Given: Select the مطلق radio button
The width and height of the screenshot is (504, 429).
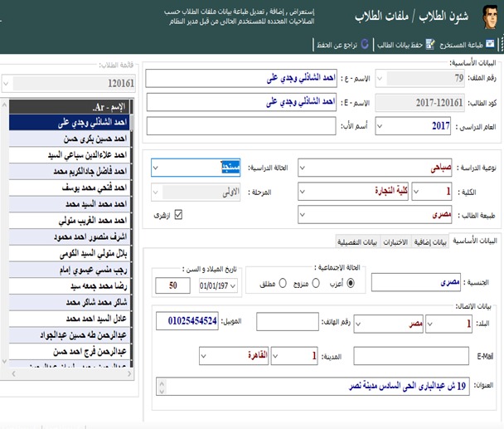Looking at the screenshot, I should [283, 283].
